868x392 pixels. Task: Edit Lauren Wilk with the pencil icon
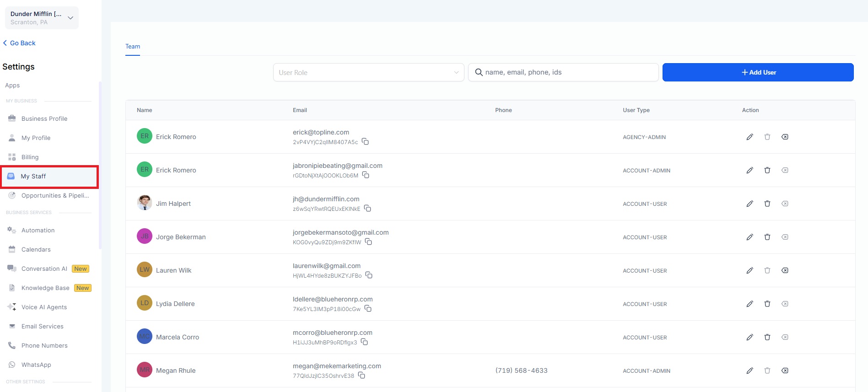coord(749,270)
